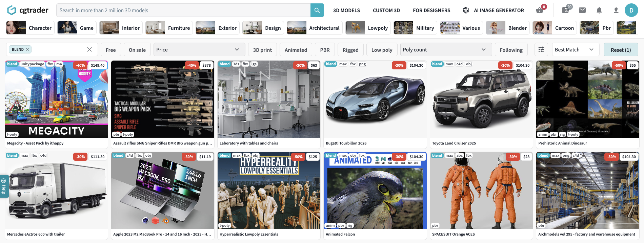
Task: Click the Character category thumbnail
Action: click(x=16, y=28)
